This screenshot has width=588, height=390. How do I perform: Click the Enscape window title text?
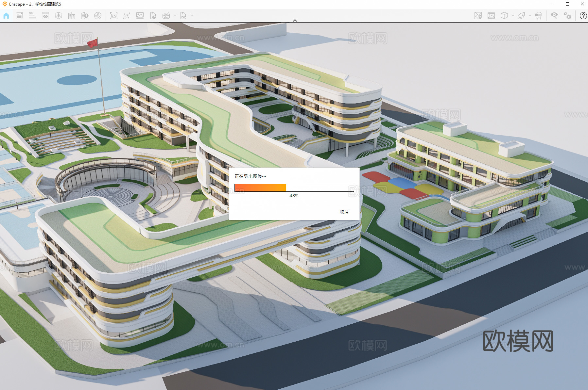tap(35, 4)
